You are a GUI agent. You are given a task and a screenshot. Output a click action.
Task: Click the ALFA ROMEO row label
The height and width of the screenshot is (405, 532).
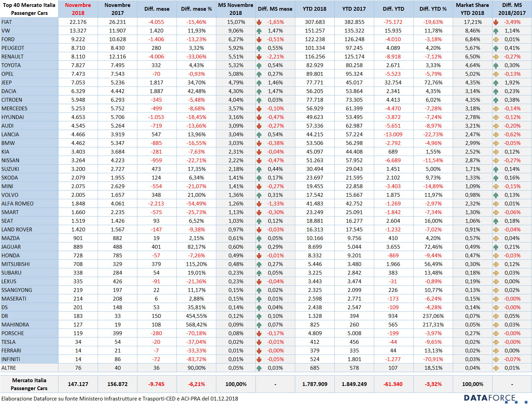[17, 204]
